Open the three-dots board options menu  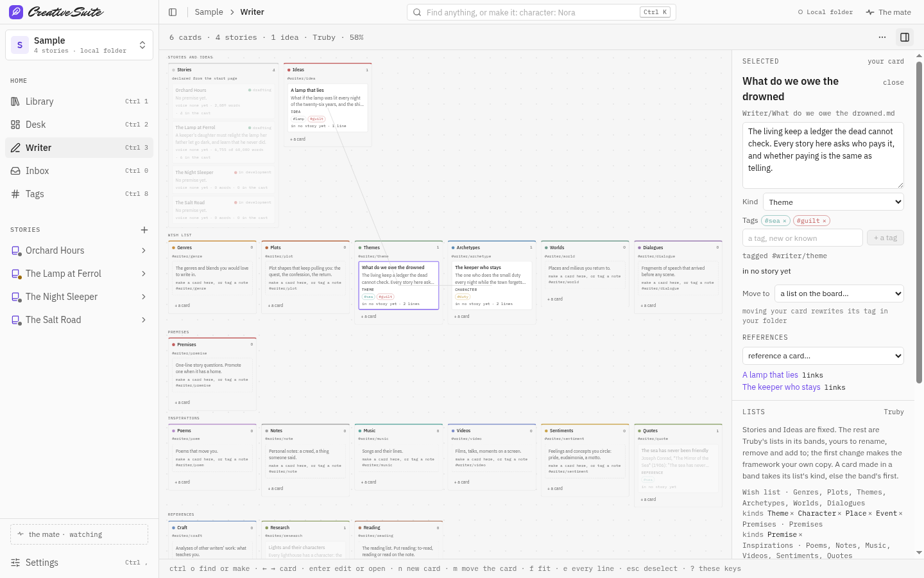pos(882,37)
